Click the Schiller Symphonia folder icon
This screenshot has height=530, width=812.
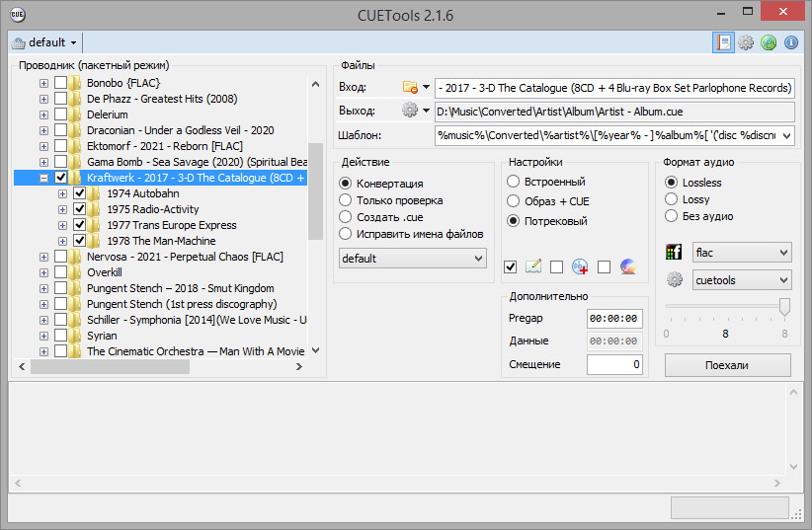(75, 320)
